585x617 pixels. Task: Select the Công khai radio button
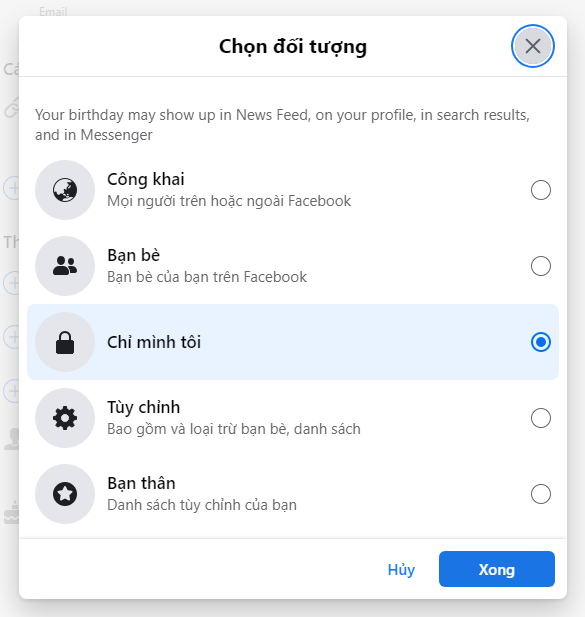click(541, 190)
